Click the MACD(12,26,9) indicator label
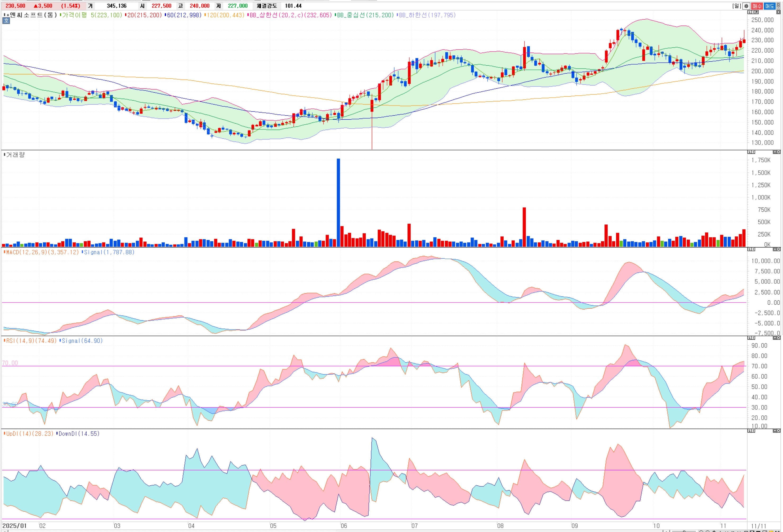This screenshot has height=532, width=783. click(42, 252)
